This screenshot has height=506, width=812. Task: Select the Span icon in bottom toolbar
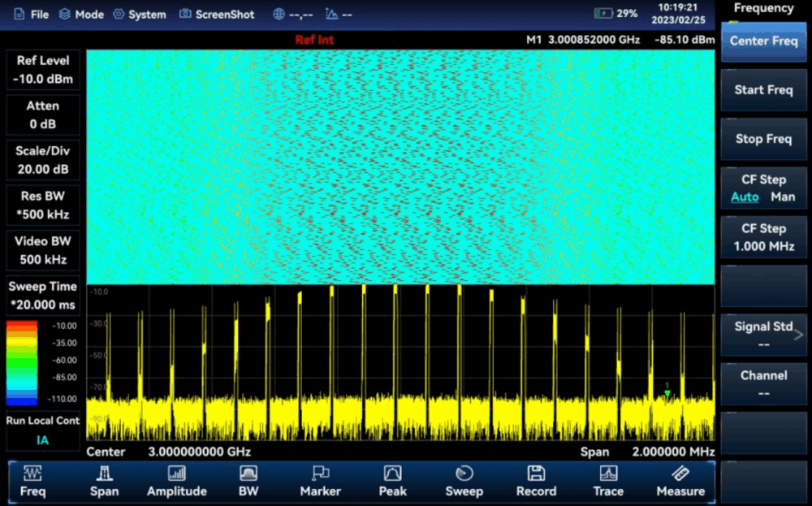coord(104,474)
